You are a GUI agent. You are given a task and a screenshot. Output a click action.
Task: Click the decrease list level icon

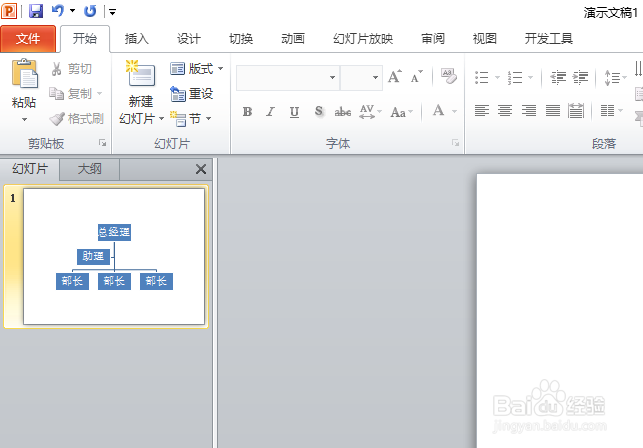tap(558, 77)
